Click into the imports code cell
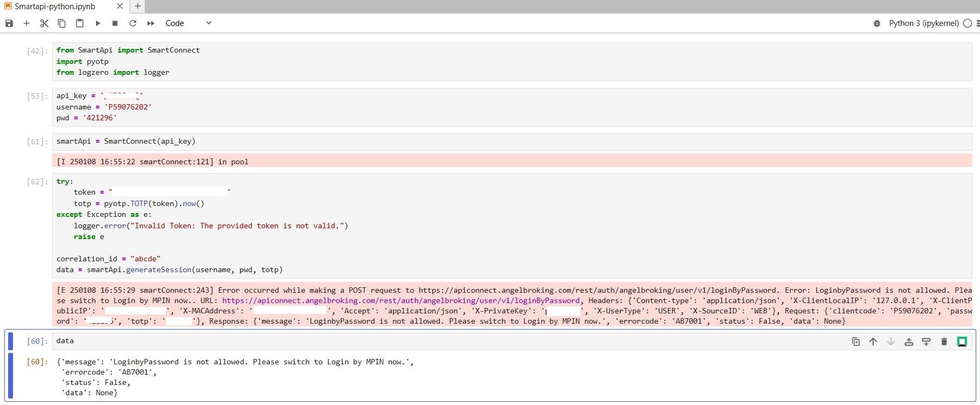Screen dimensions: 980x405 coord(512,61)
